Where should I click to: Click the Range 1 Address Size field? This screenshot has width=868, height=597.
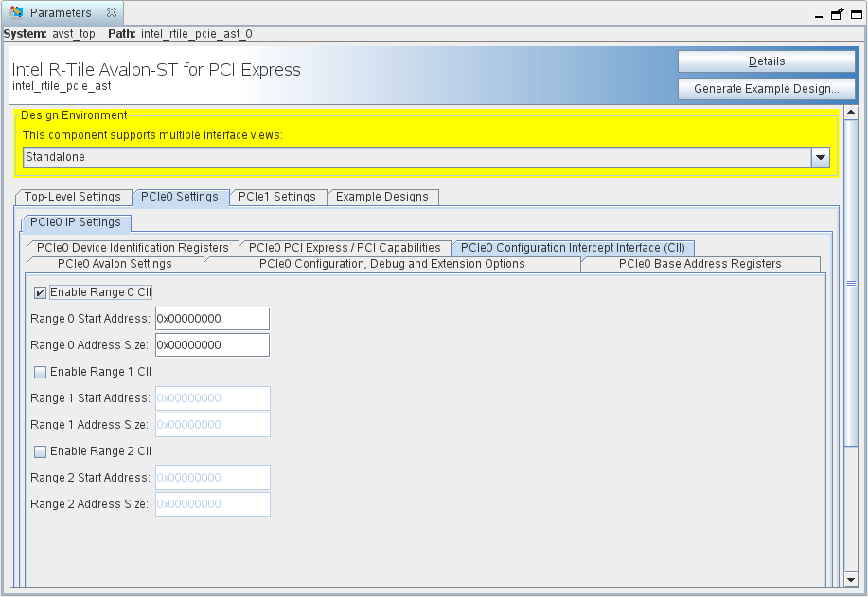click(x=213, y=425)
